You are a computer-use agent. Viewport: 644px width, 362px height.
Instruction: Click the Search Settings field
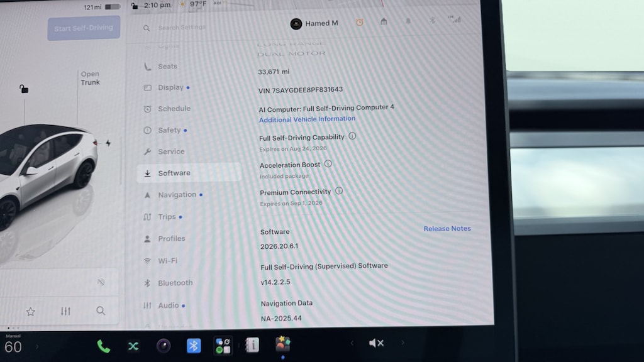point(182,28)
